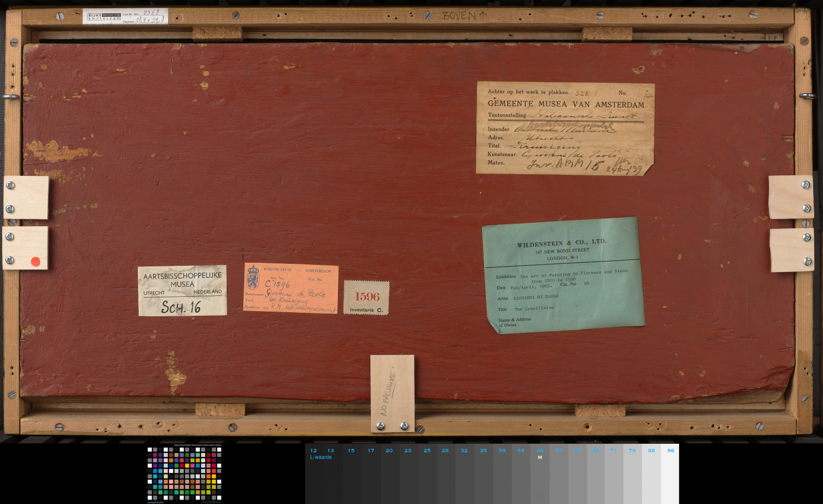Screen dimensions: 823x504
Task: Select the green Wildenstein & Co. label
Action: [563, 275]
